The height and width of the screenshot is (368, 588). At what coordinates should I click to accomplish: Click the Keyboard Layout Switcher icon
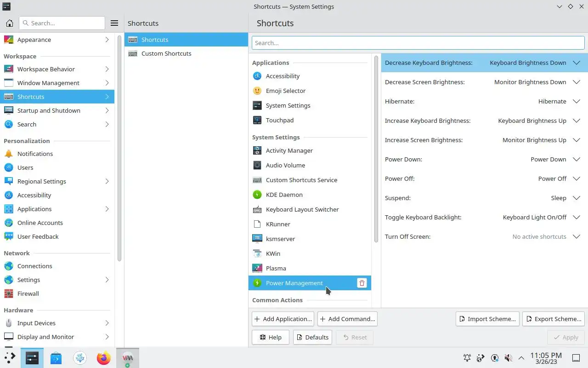tap(257, 209)
